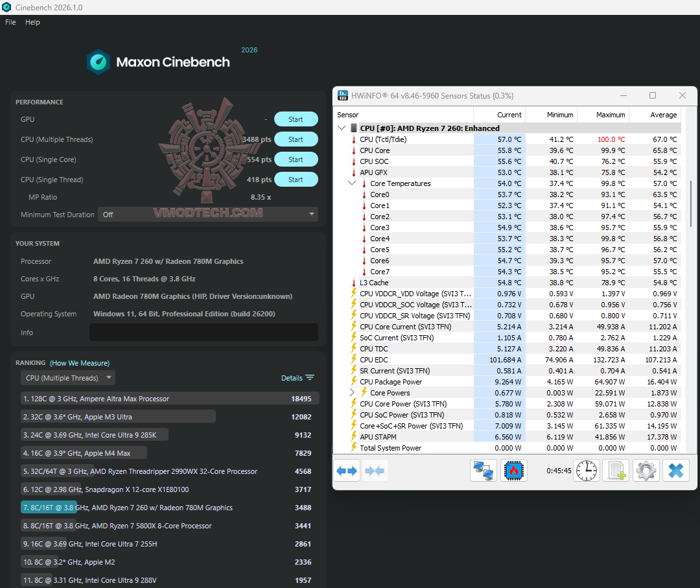This screenshot has width=700, height=588.
Task: Select ranking row Intel Core Ultra 9 285K
Action: (x=170, y=435)
